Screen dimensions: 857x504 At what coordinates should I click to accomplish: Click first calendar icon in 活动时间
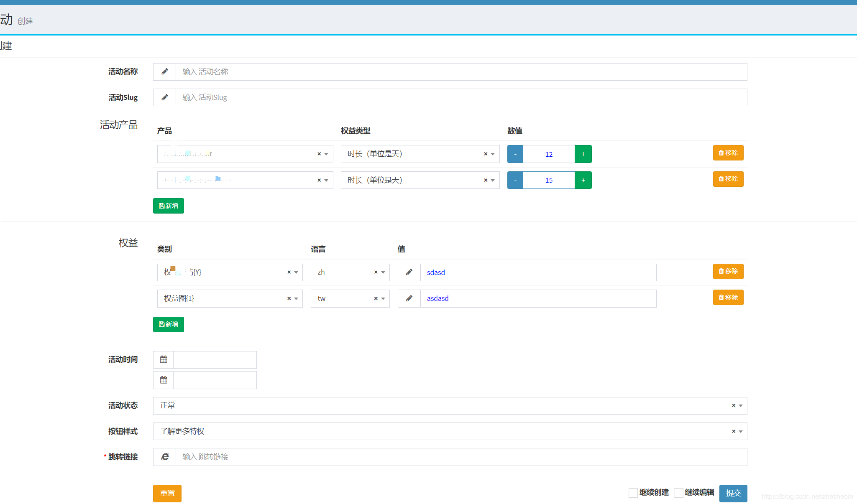click(x=164, y=359)
